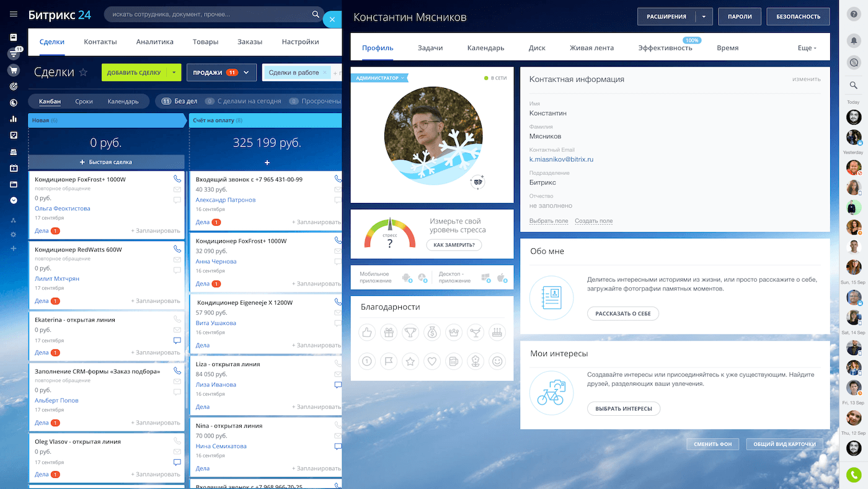Select the money bag gratitude badge
This screenshot has height=489, width=868.
pyautogui.click(x=432, y=333)
